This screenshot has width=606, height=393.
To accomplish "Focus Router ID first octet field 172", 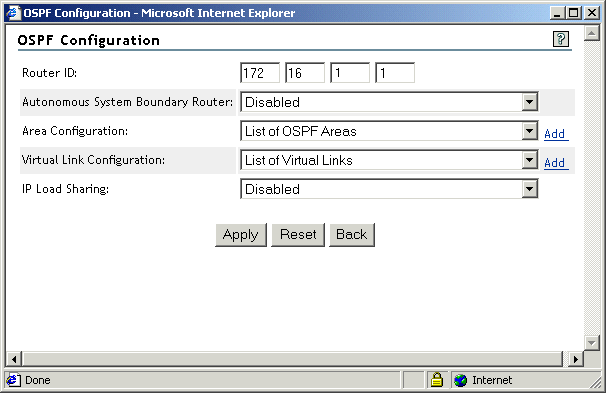I will 260,73.
